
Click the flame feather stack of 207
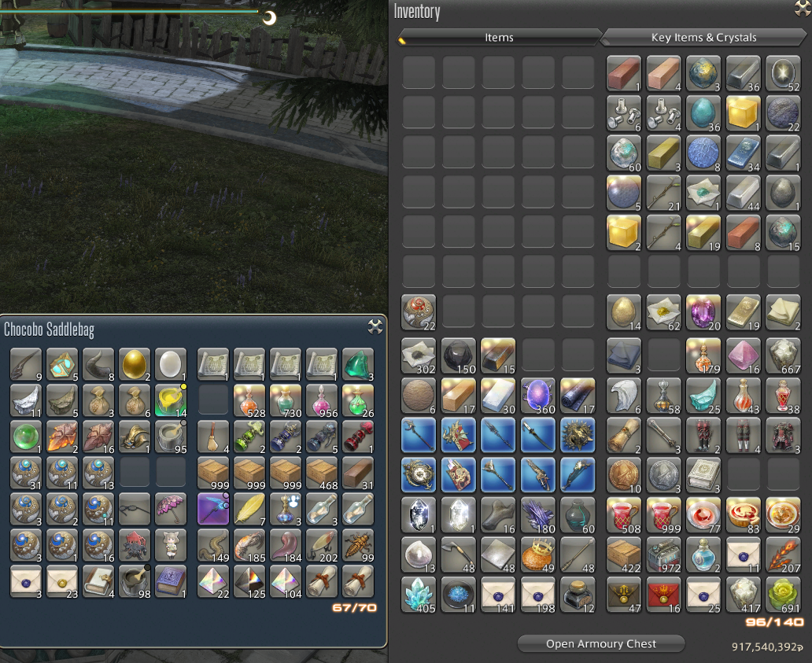click(x=783, y=555)
